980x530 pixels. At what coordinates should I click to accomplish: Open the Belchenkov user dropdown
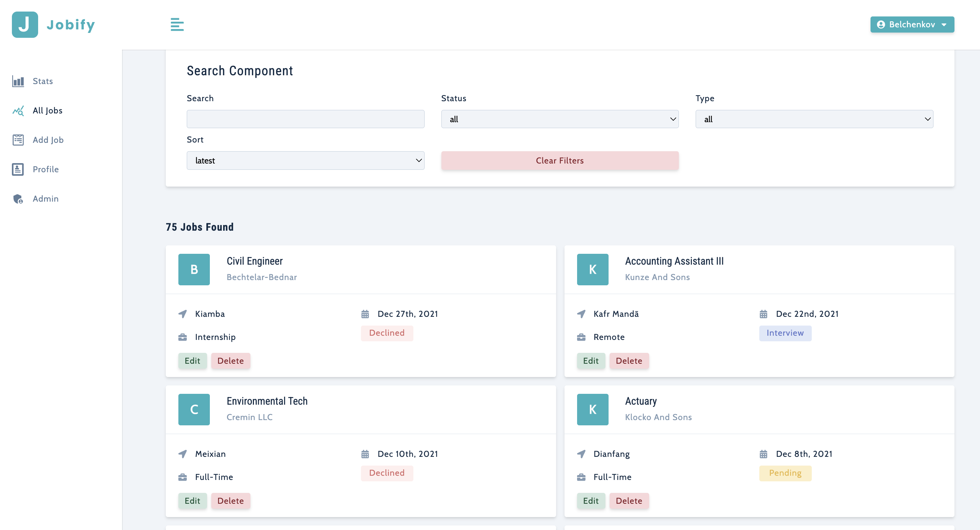[912, 25]
